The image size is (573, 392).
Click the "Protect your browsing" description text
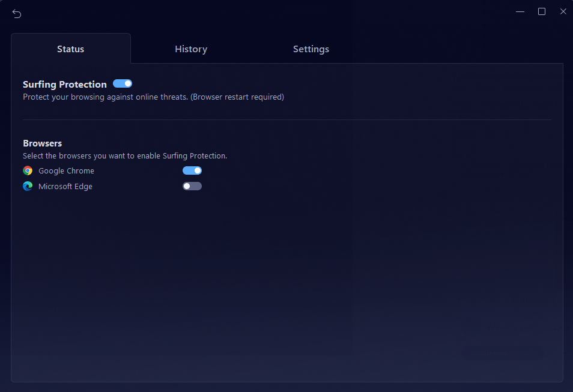(153, 97)
